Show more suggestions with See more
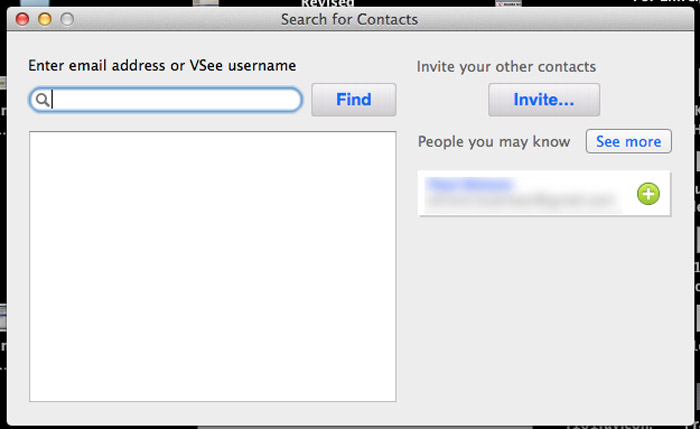Image resolution: width=700 pixels, height=429 pixels. click(629, 142)
